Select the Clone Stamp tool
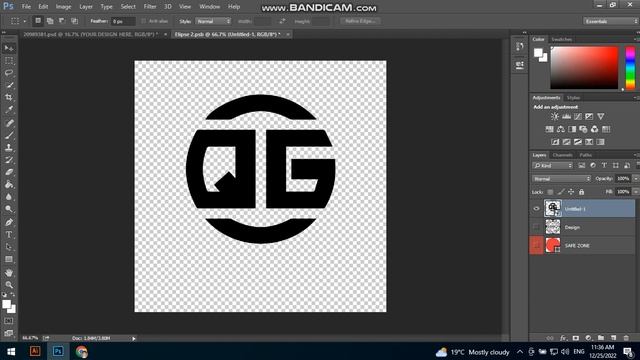This screenshot has width=640, height=360. click(9, 147)
